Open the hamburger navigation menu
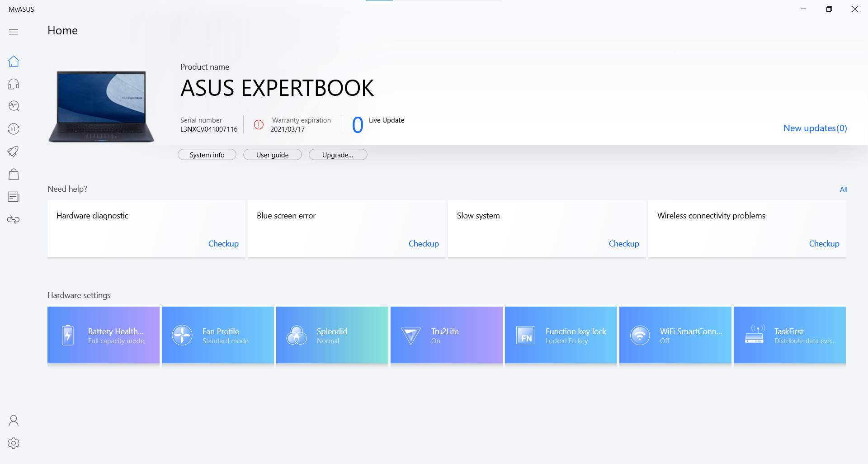The width and height of the screenshot is (868, 464). click(x=14, y=32)
